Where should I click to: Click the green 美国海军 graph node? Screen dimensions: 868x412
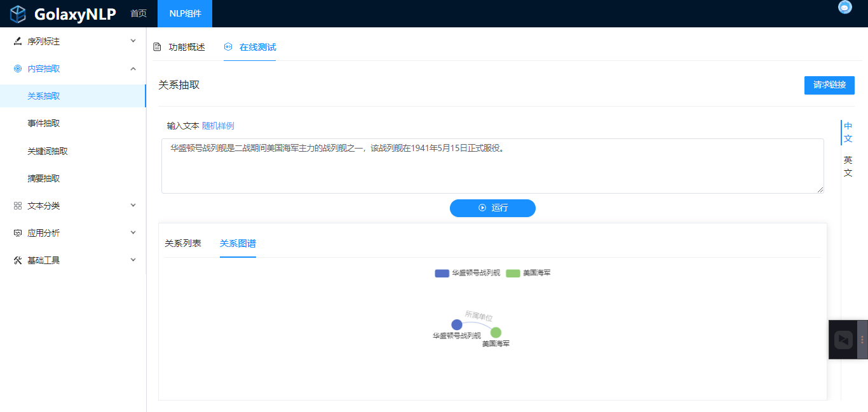pos(496,333)
